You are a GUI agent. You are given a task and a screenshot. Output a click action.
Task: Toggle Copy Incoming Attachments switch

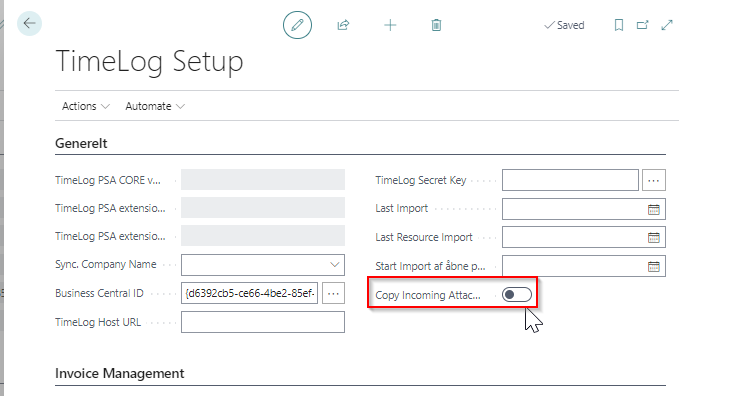517,295
